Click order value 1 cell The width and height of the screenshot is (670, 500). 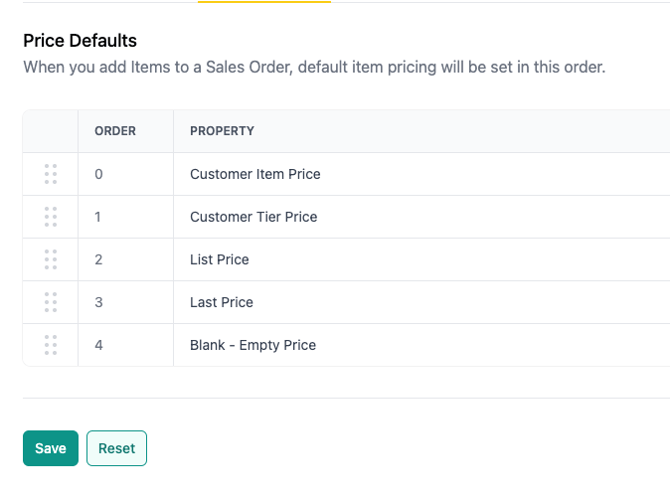(x=99, y=217)
